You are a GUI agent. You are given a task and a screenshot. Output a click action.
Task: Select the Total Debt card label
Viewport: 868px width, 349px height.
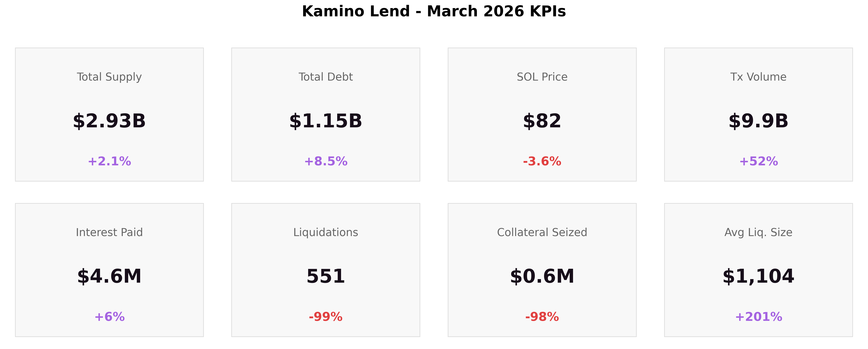326,77
